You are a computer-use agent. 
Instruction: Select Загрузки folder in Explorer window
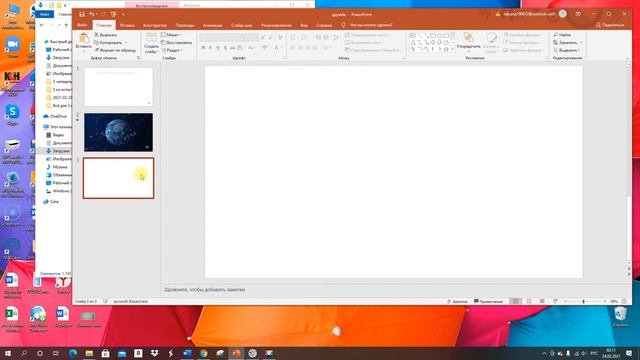click(x=58, y=151)
